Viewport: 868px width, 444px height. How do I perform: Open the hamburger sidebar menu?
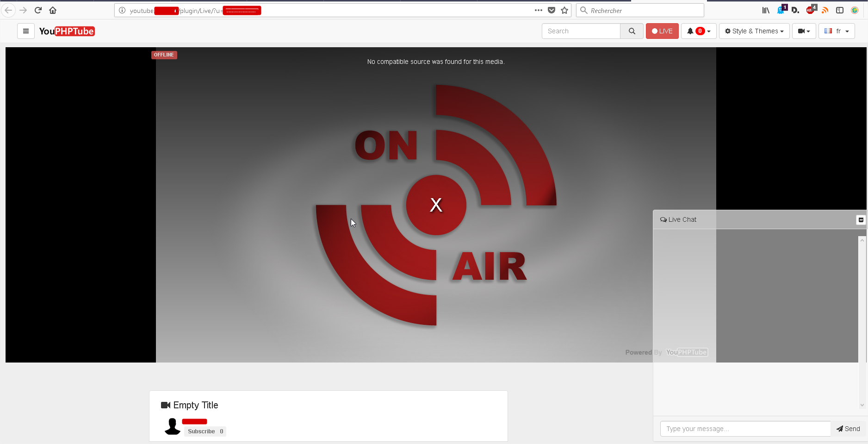click(x=26, y=31)
